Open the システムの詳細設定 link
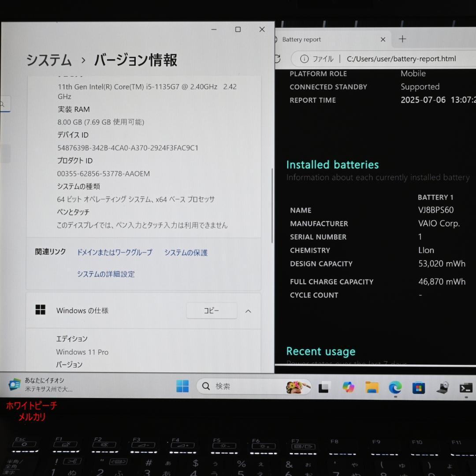476x476 pixels. pyautogui.click(x=105, y=274)
